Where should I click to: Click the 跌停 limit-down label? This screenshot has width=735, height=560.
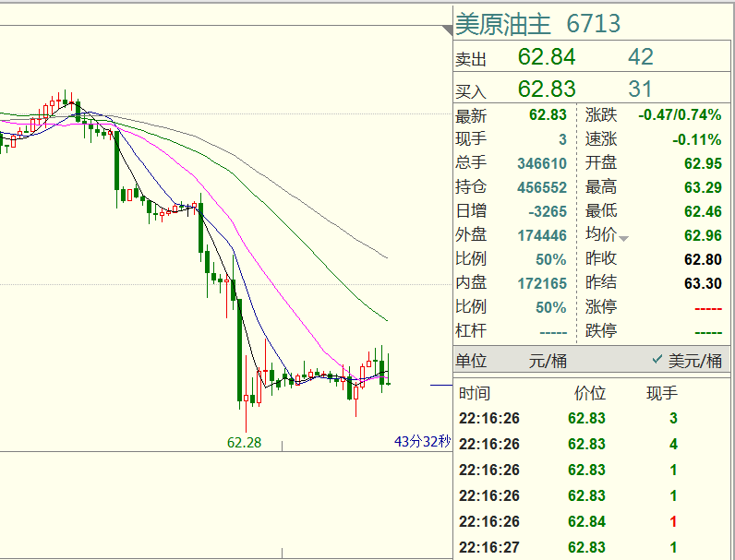click(601, 331)
